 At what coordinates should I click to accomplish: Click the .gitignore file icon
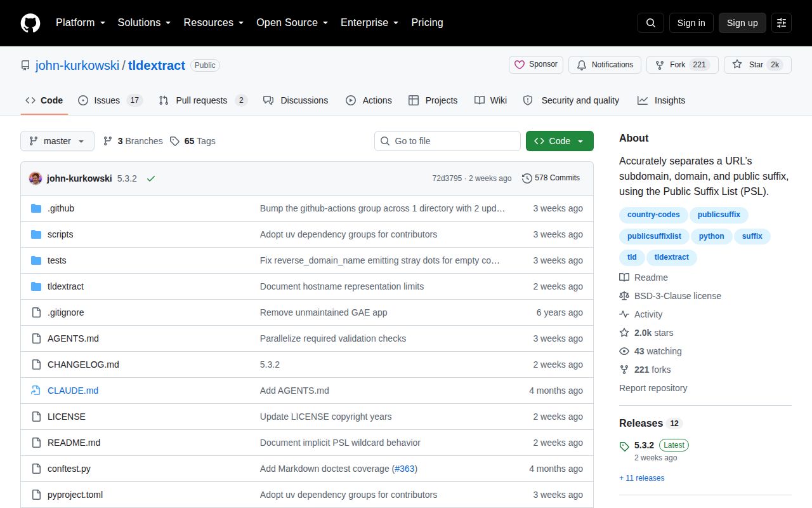tap(36, 312)
